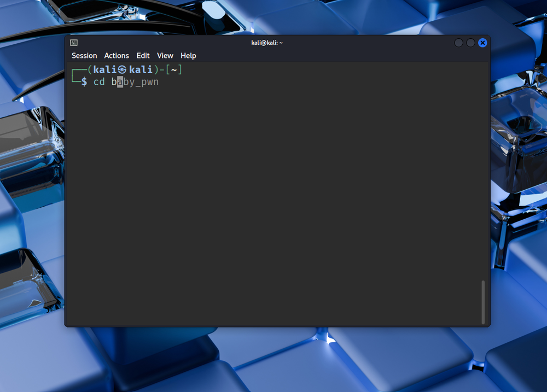Viewport: 547px width, 392px height.
Task: Open the View menu
Action: click(165, 56)
